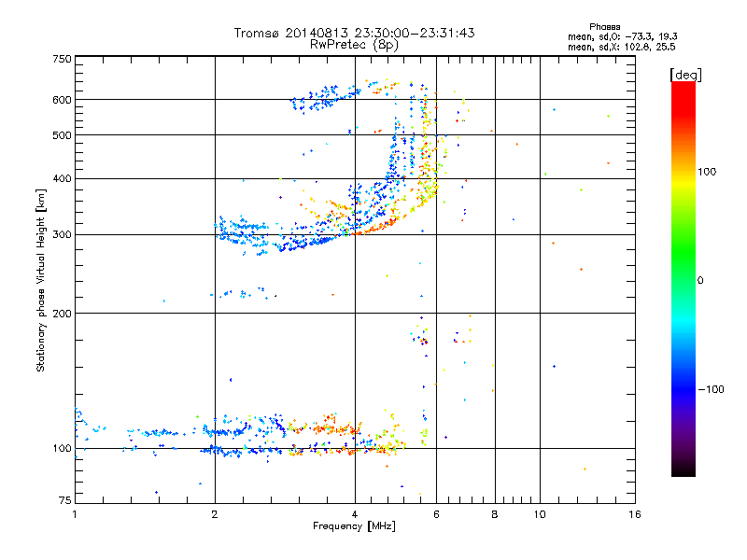Click the plot title 'Tromsø 20140813 23:30:00-23:31:43'

point(354,33)
